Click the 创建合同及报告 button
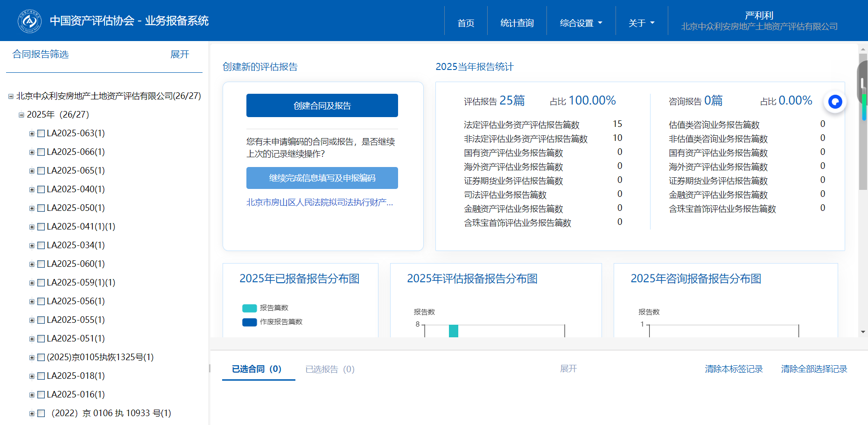 [x=322, y=106]
